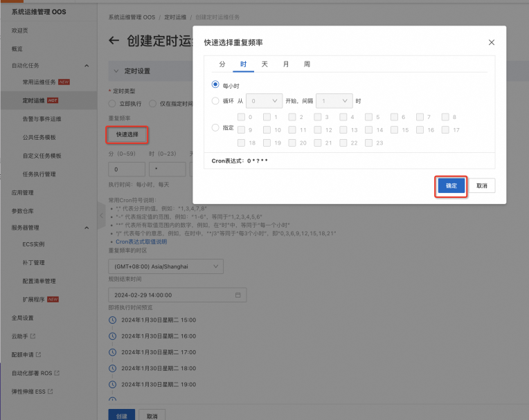Click the 创建 button at bottom
Viewport: 529px width, 420px height.
[x=122, y=416]
